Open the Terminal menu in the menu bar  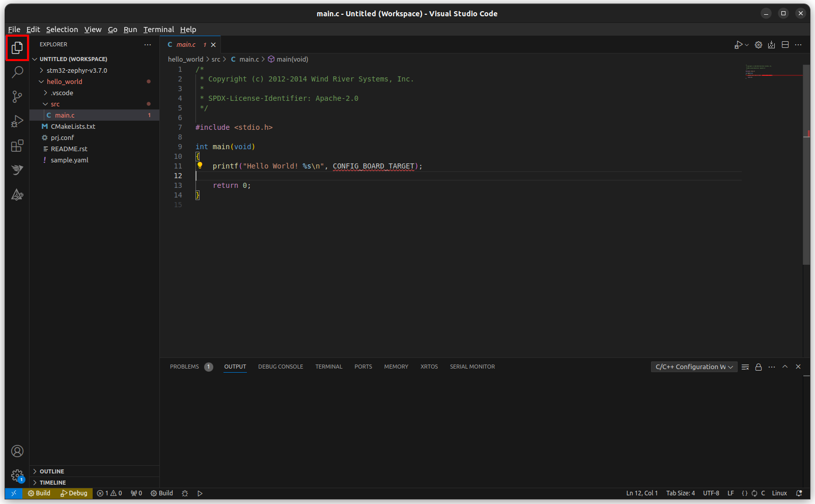[158, 30]
